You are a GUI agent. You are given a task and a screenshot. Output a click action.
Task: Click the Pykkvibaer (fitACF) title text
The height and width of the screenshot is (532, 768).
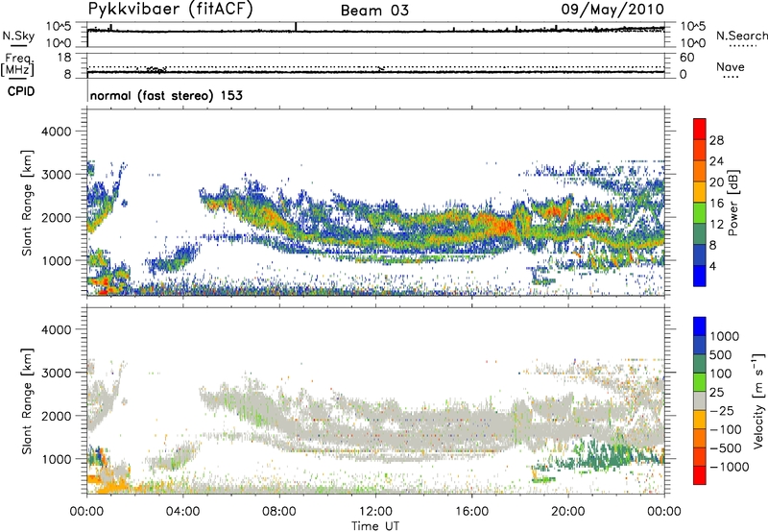171,10
